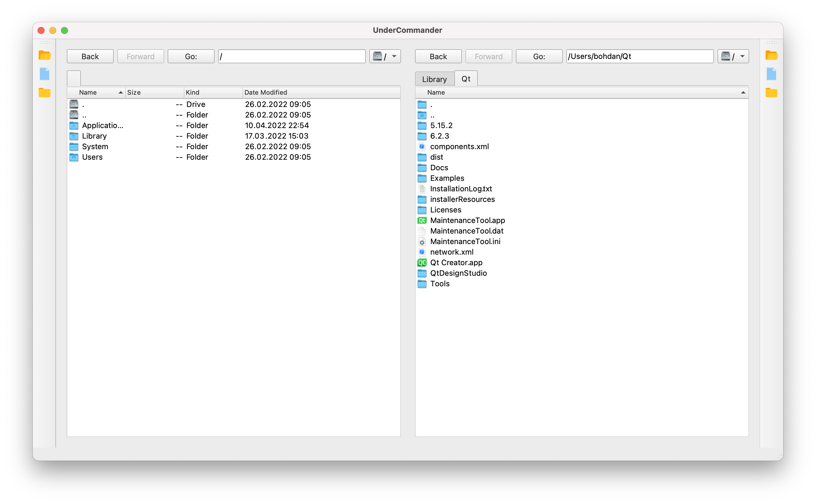Screen dimensions: 816x504
Task: Click the blue document icon in right sidebar
Action: tap(771, 74)
